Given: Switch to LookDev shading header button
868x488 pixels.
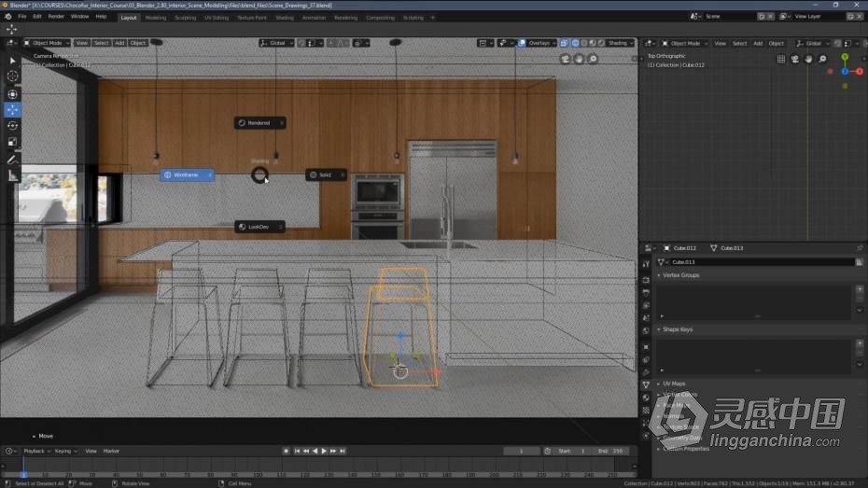Looking at the screenshot, I should tap(593, 43).
